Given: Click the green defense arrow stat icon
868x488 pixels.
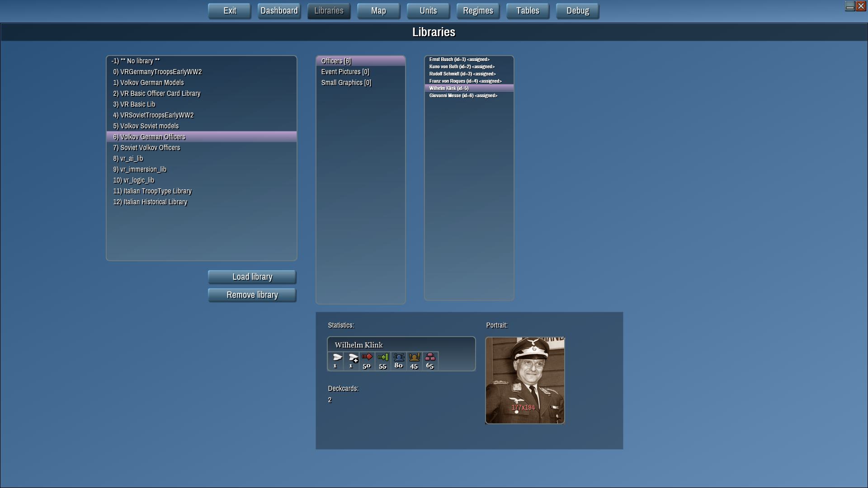Looking at the screenshot, I should (x=383, y=357).
